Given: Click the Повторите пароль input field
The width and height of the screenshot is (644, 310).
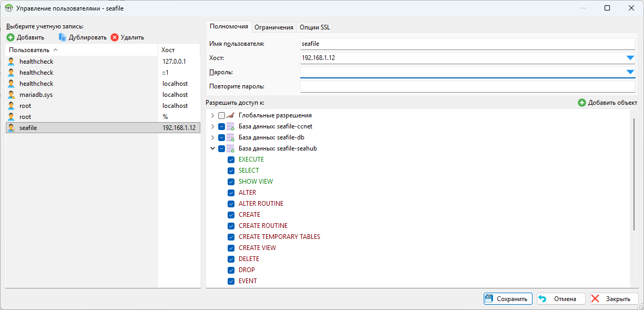Looking at the screenshot, I should click(x=467, y=86).
